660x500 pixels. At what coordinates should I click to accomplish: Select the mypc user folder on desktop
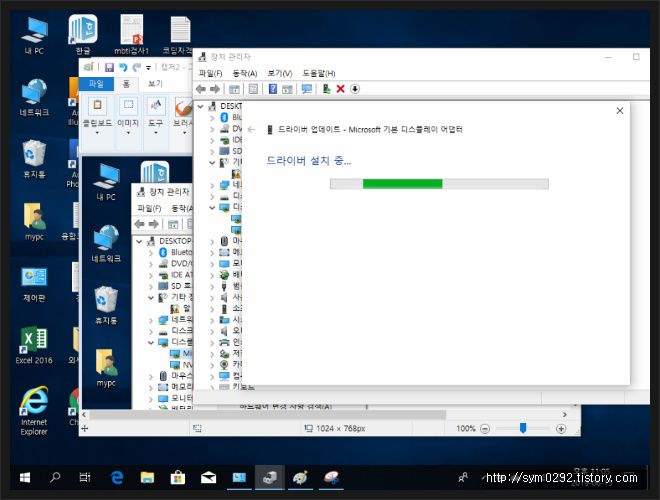34,222
